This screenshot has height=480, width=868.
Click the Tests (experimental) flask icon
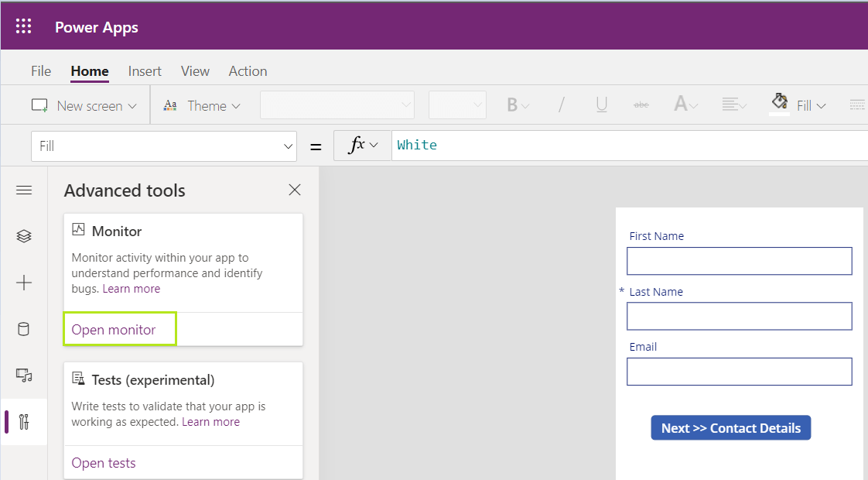[x=79, y=379]
